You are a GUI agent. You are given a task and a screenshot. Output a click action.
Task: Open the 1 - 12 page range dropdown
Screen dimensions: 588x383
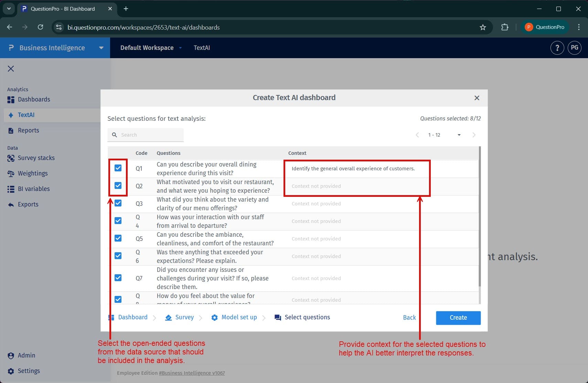[x=459, y=135]
